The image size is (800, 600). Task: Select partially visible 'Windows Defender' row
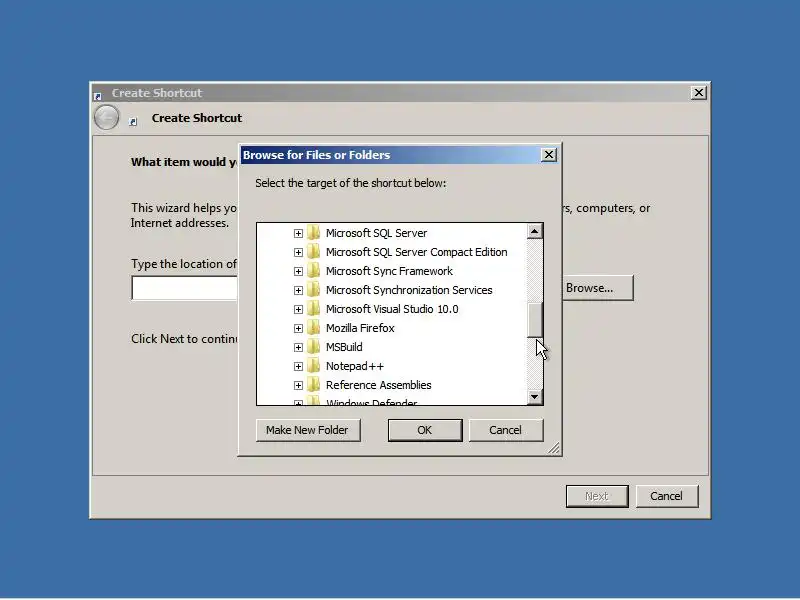[x=372, y=402]
